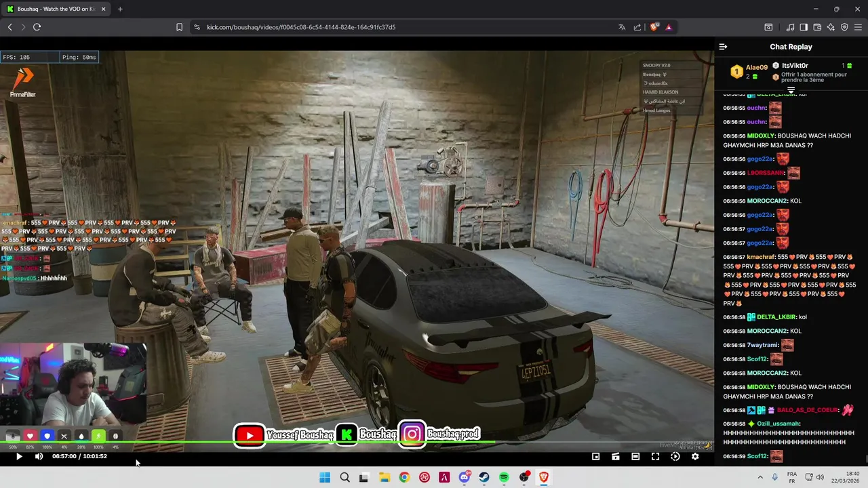Open OBS Studio from taskbar
This screenshot has width=868, height=488.
tap(524, 477)
